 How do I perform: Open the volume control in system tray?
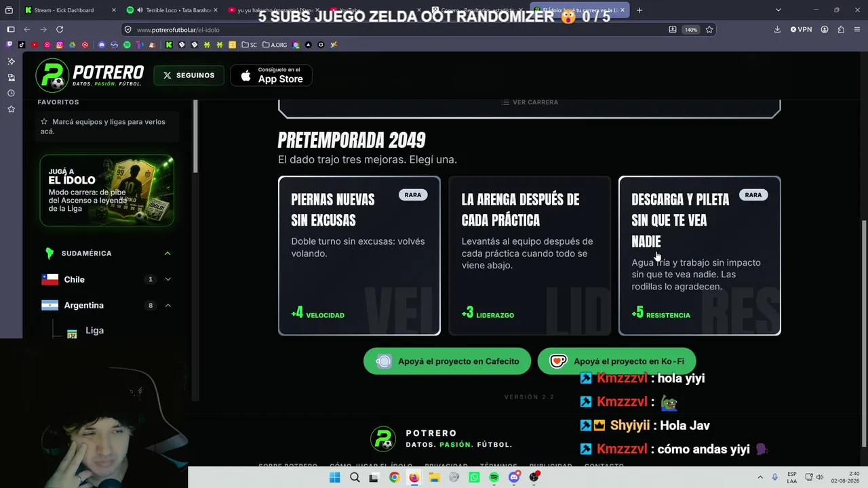click(x=819, y=477)
